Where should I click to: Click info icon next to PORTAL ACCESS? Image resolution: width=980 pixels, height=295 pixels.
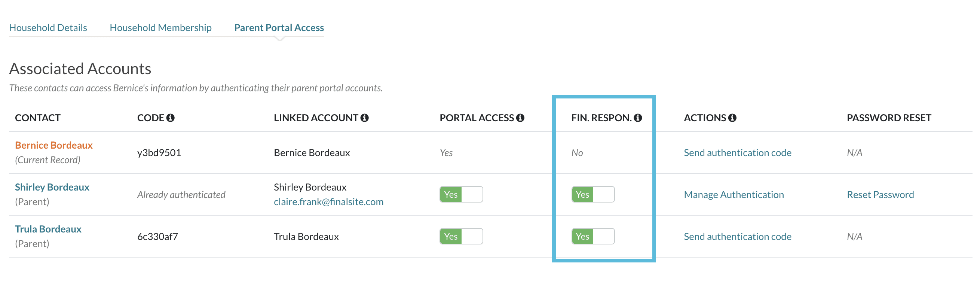click(x=520, y=118)
